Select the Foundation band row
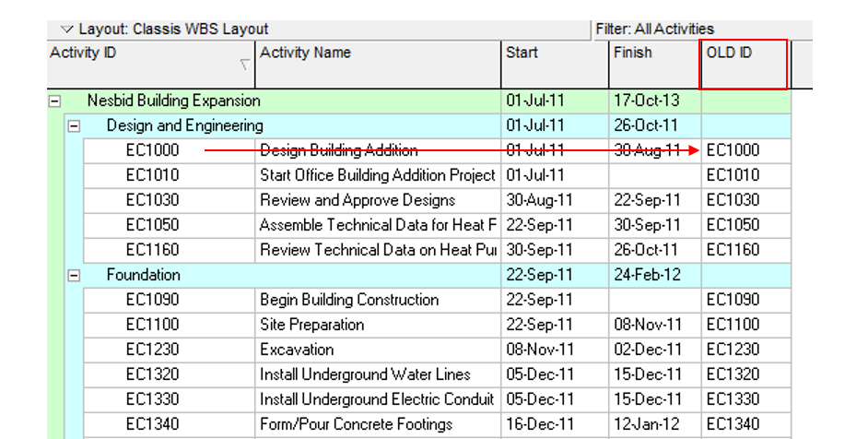The height and width of the screenshot is (439, 868). pyautogui.click(x=428, y=275)
